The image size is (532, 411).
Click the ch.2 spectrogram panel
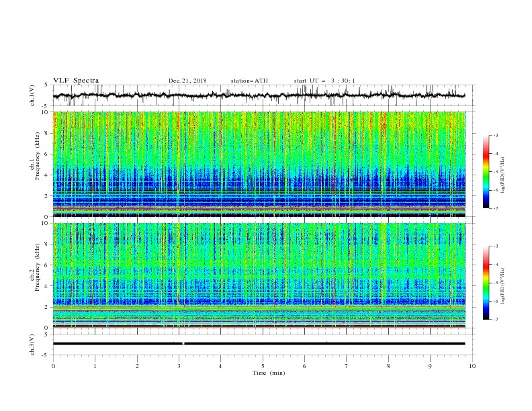pos(259,275)
